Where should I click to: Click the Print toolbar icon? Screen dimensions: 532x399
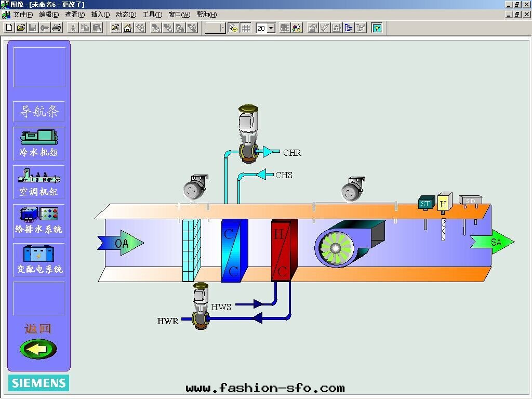pyautogui.click(x=57, y=28)
